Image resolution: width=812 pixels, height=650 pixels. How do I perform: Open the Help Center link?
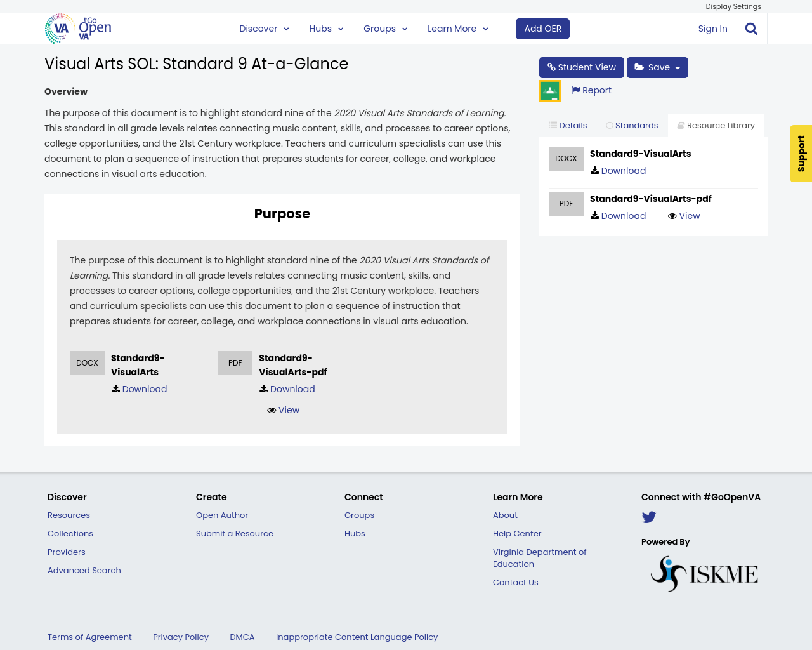pos(517,534)
